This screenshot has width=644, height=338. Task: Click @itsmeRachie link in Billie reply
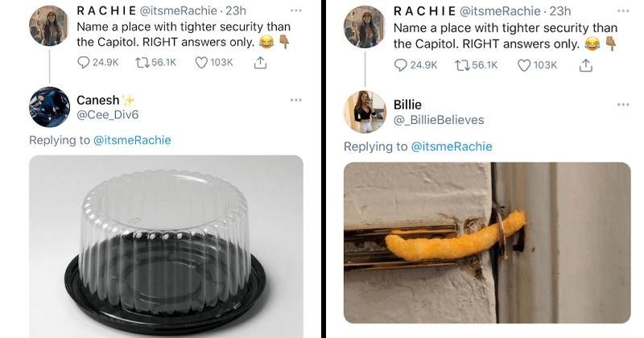point(452,146)
